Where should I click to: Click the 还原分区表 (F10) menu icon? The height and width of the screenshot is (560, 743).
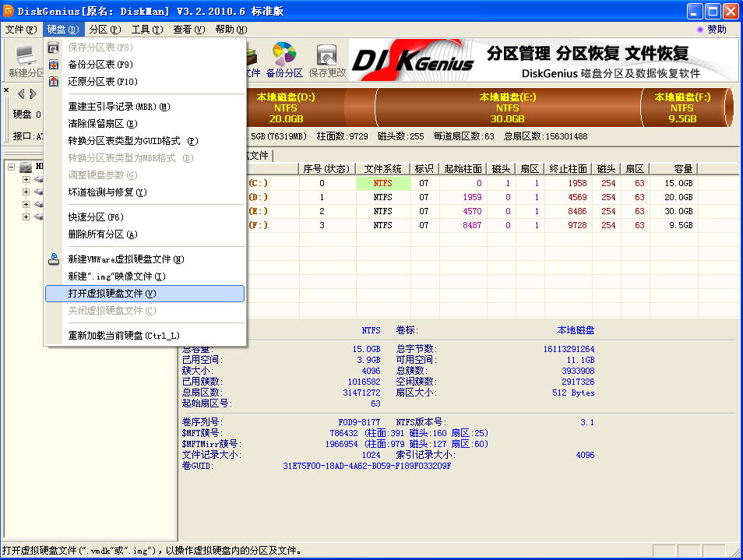(54, 82)
